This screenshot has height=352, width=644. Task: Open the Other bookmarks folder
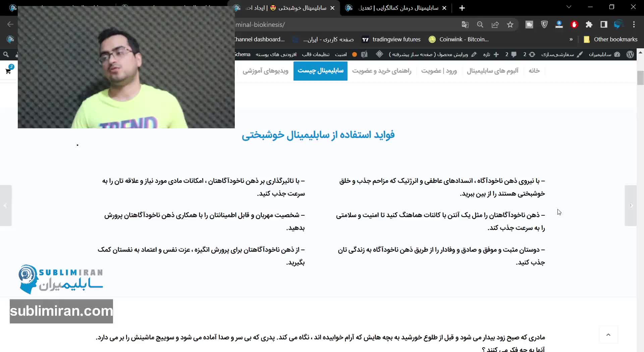coord(610,39)
